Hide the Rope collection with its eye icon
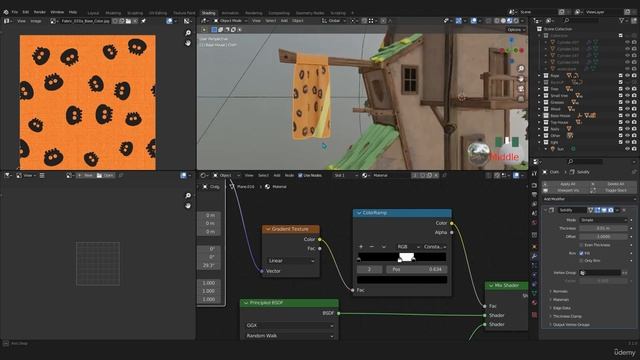640x360 pixels. [x=627, y=76]
